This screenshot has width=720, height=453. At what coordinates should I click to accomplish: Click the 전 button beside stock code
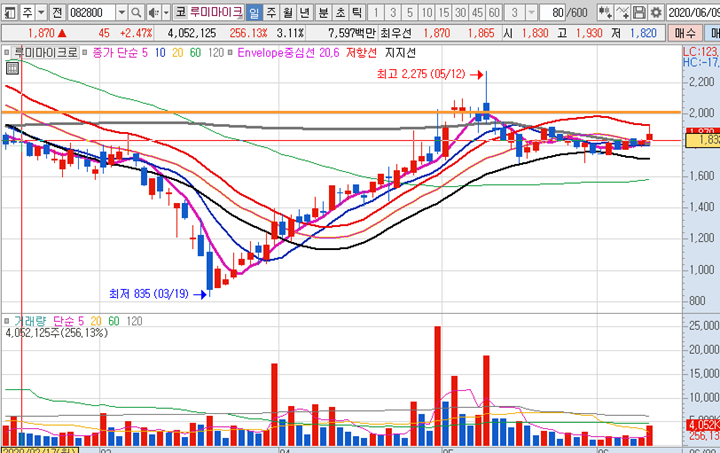57,12
